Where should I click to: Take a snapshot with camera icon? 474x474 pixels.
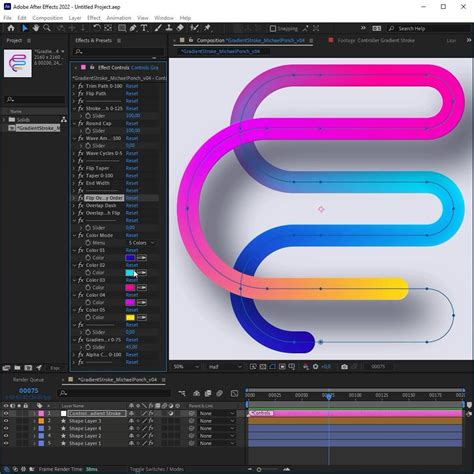tap(344, 367)
